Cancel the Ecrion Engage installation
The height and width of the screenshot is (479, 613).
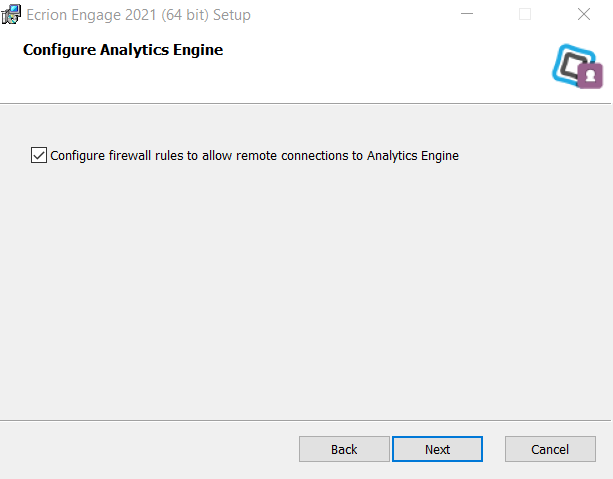point(550,449)
